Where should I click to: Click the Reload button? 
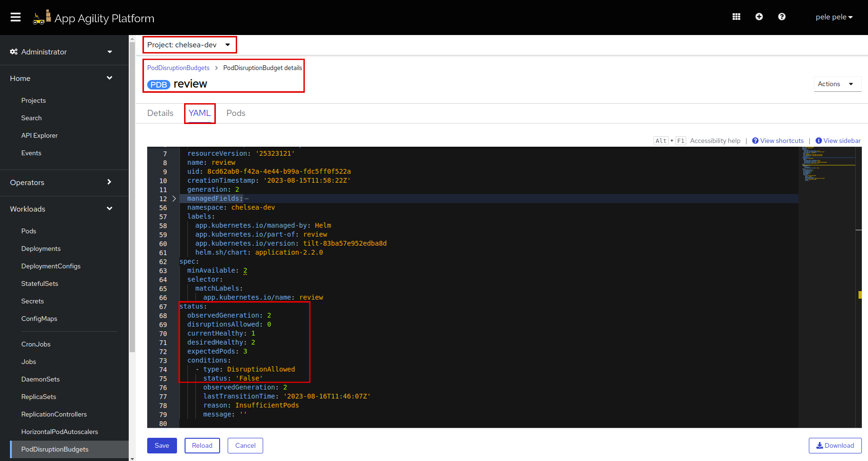202,445
